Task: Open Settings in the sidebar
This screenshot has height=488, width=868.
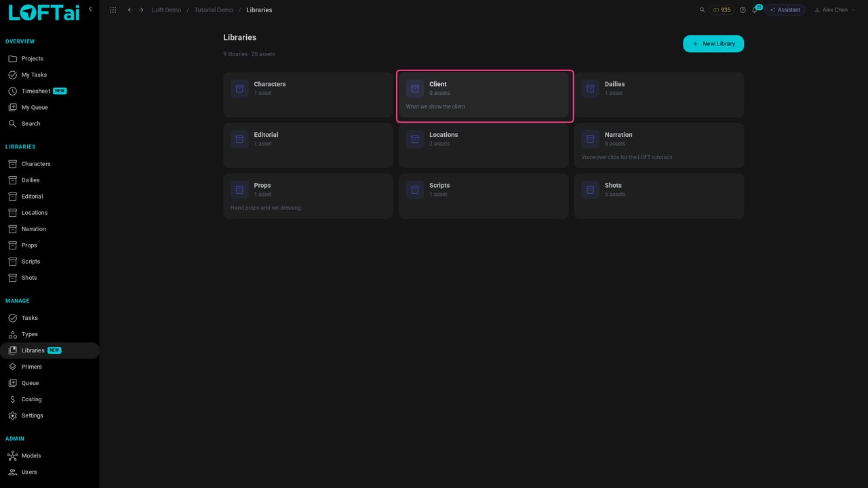Action: (50, 415)
